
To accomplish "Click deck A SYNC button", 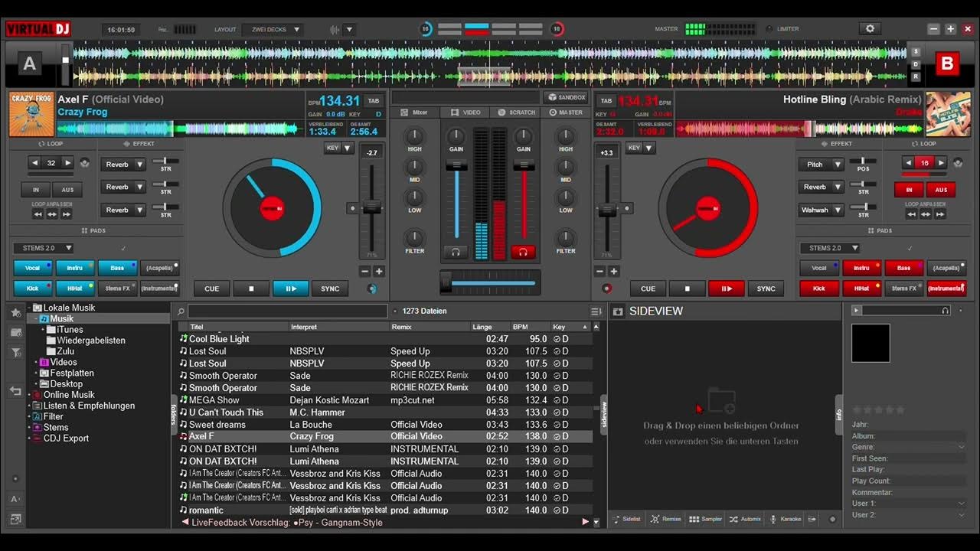I will coord(330,289).
